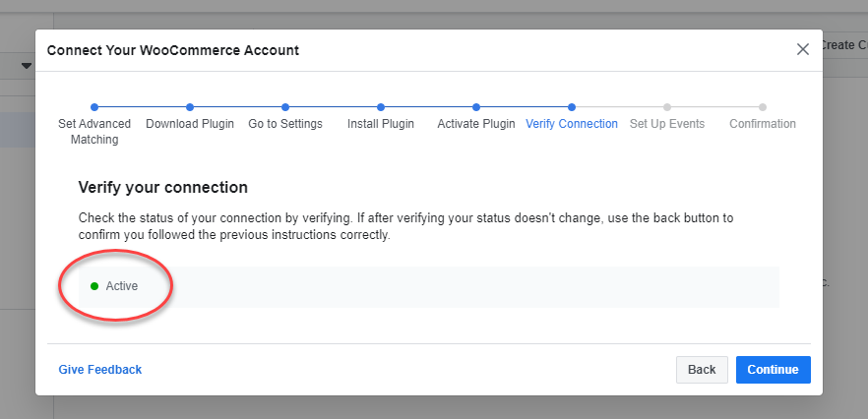Screen dimensions: 868x419
Task: Select the Activate Plugin step
Action: pyautogui.click(x=476, y=123)
